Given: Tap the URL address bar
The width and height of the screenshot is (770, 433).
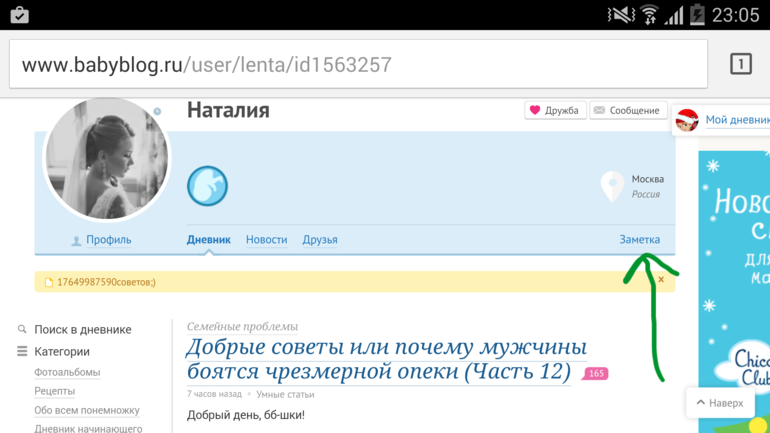Looking at the screenshot, I should tap(358, 64).
